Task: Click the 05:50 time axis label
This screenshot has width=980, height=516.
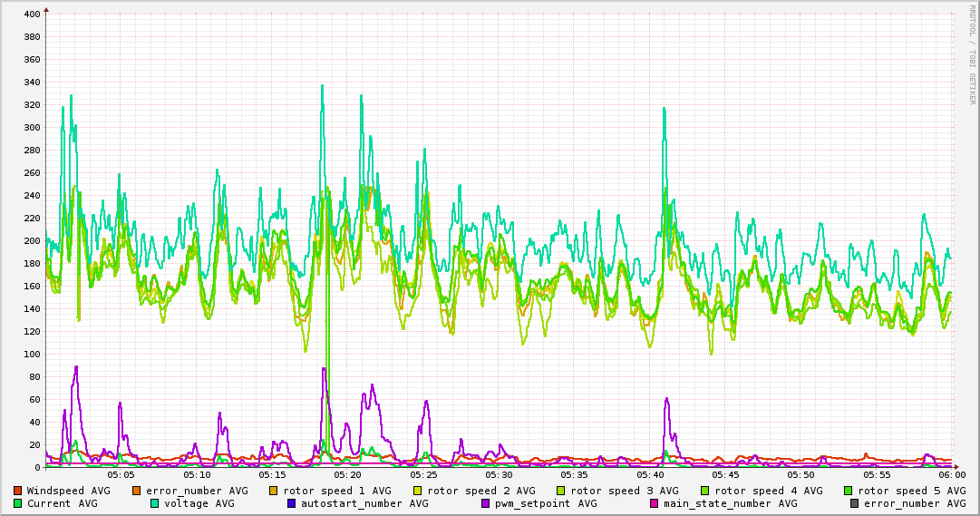Action: [801, 475]
